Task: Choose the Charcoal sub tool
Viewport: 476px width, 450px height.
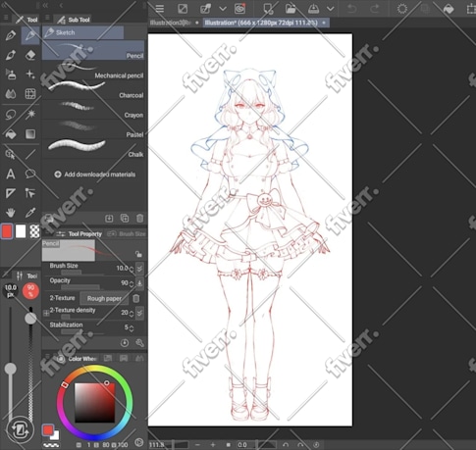Action: click(x=93, y=89)
